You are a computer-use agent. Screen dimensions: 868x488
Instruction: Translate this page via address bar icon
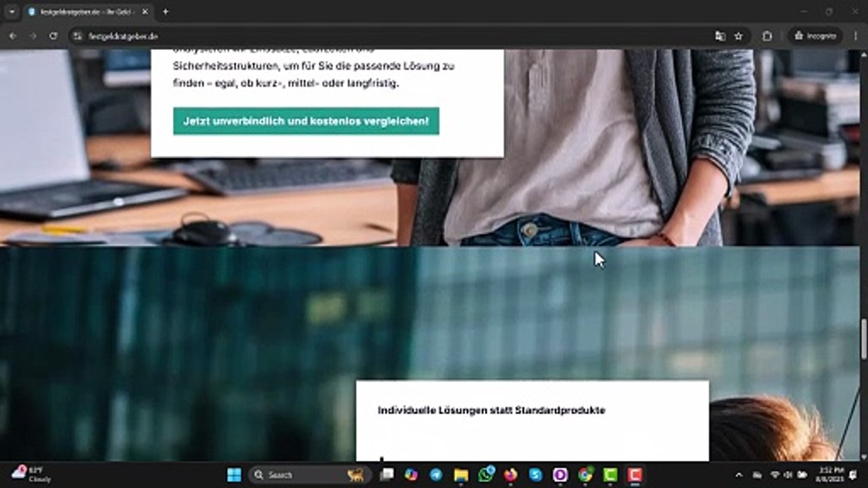tap(719, 36)
